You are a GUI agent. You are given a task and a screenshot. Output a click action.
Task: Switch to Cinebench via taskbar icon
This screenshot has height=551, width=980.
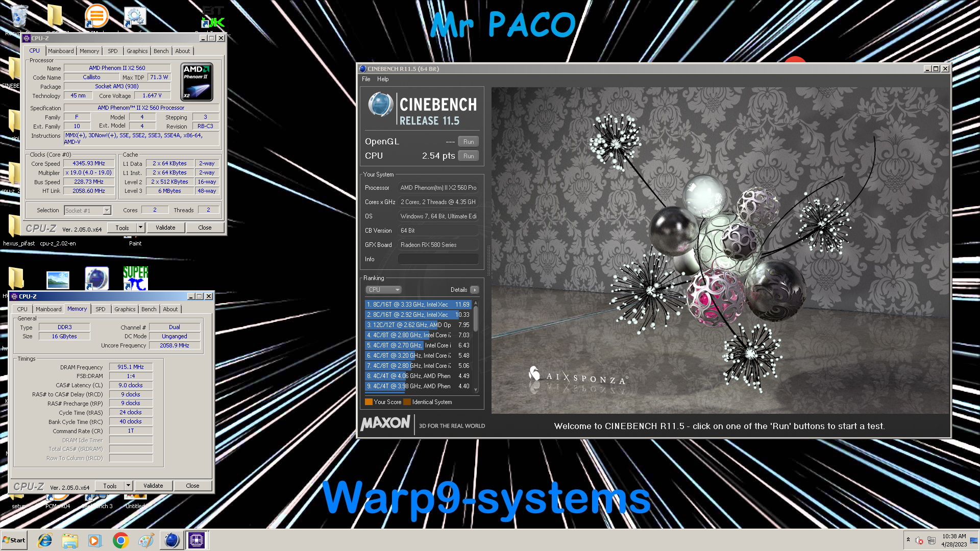click(x=171, y=540)
